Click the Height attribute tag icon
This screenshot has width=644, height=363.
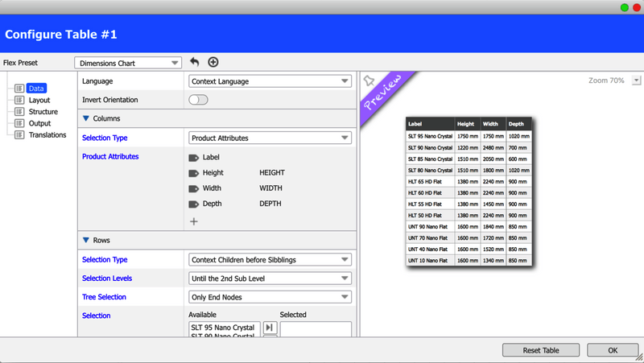tap(193, 173)
